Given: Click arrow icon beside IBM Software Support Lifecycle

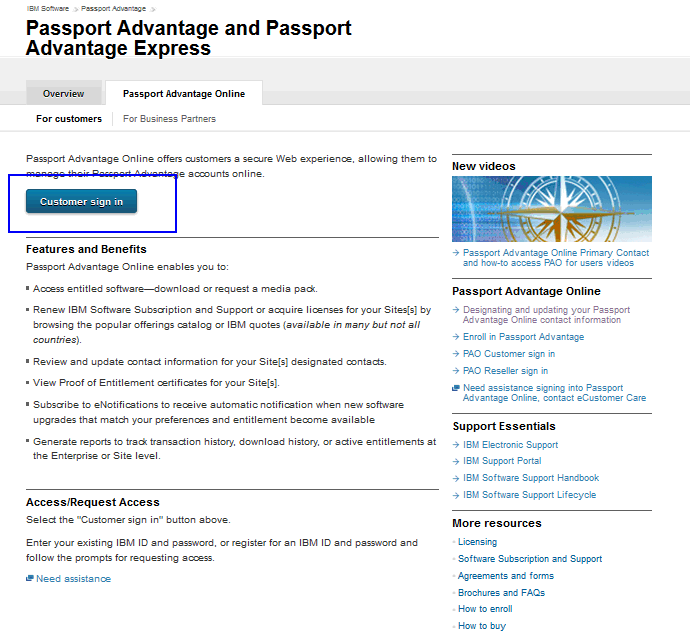Looking at the screenshot, I should (456, 496).
